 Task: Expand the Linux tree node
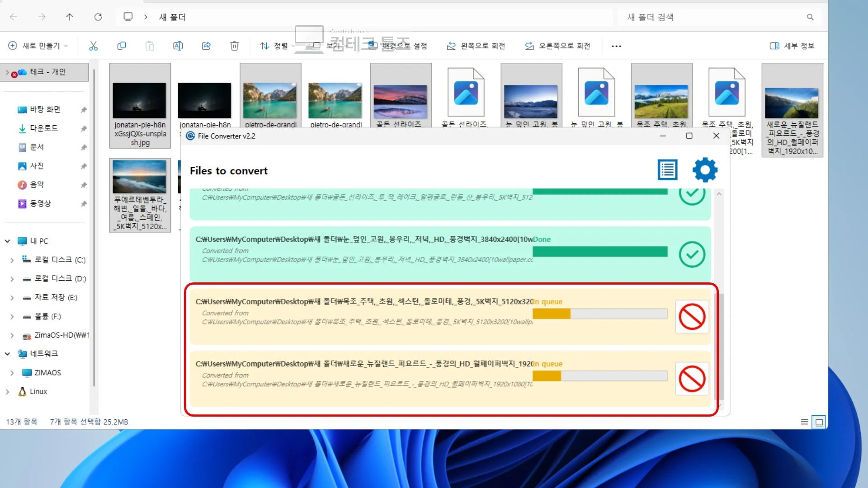7,392
